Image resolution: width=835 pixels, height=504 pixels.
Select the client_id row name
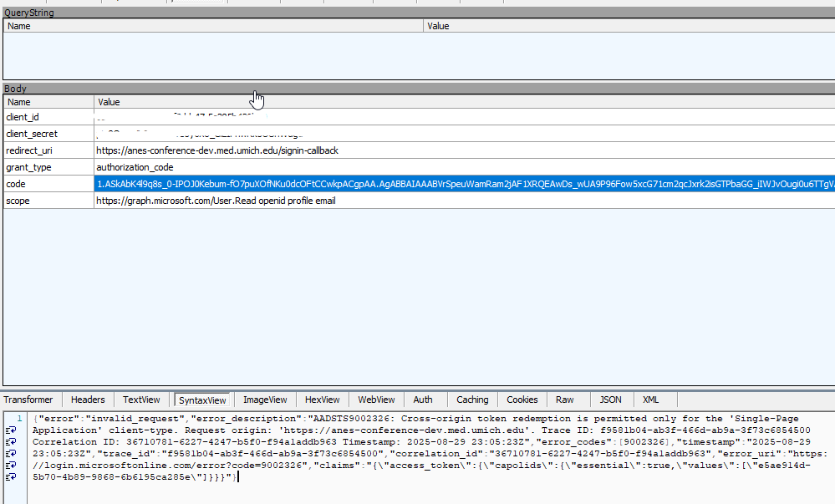click(23, 117)
